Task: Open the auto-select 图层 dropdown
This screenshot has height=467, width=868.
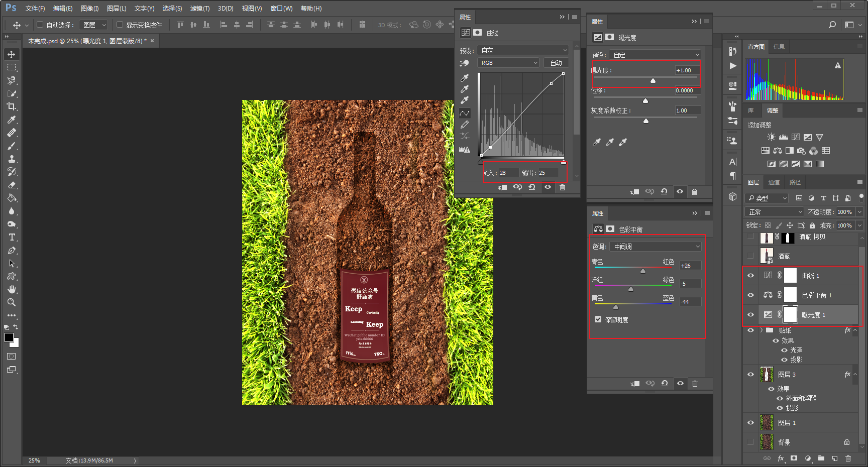Action: pos(94,25)
